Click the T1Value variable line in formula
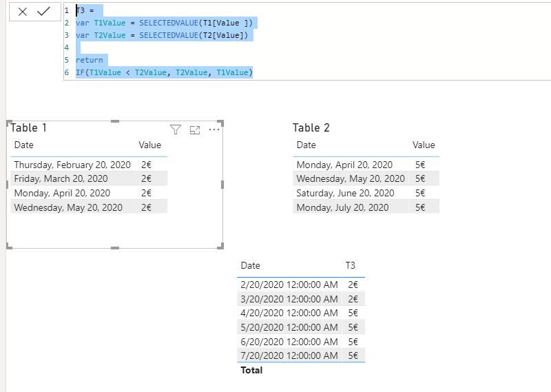 pyautogui.click(x=164, y=23)
